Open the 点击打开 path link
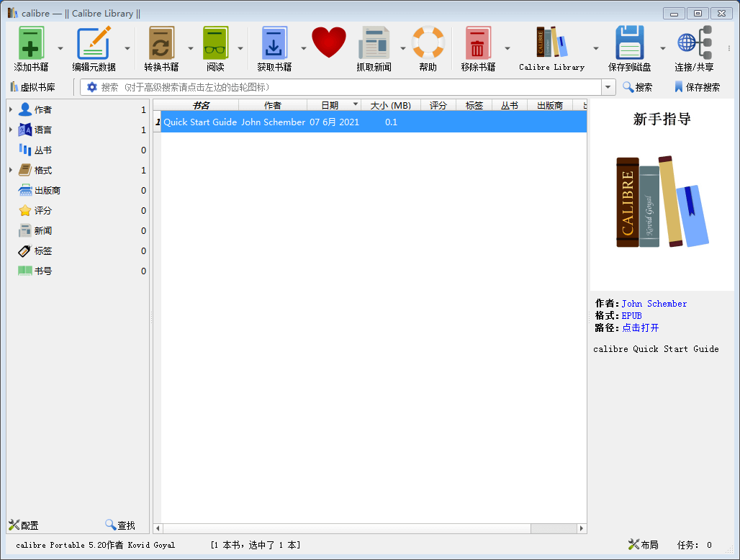 tap(640, 328)
